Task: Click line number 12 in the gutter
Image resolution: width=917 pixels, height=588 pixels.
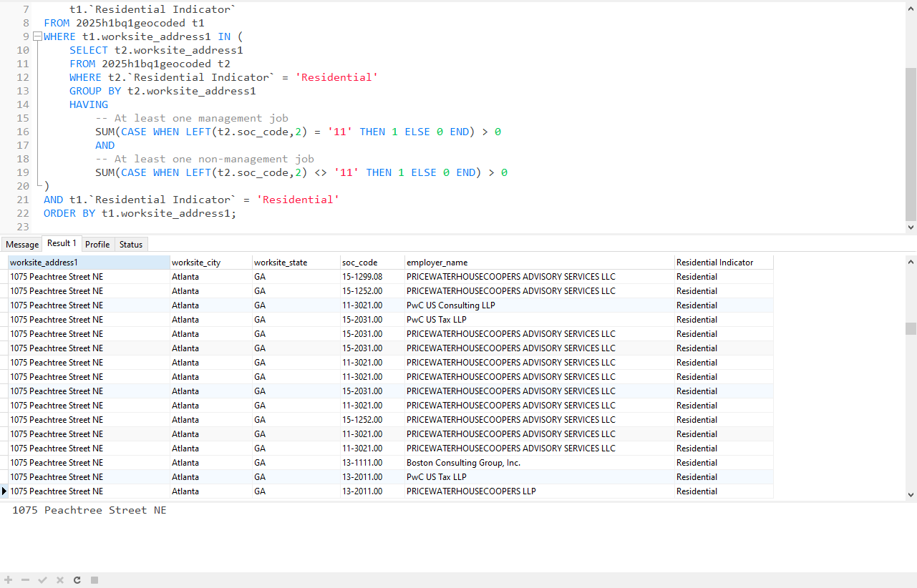Action: pyautogui.click(x=23, y=77)
